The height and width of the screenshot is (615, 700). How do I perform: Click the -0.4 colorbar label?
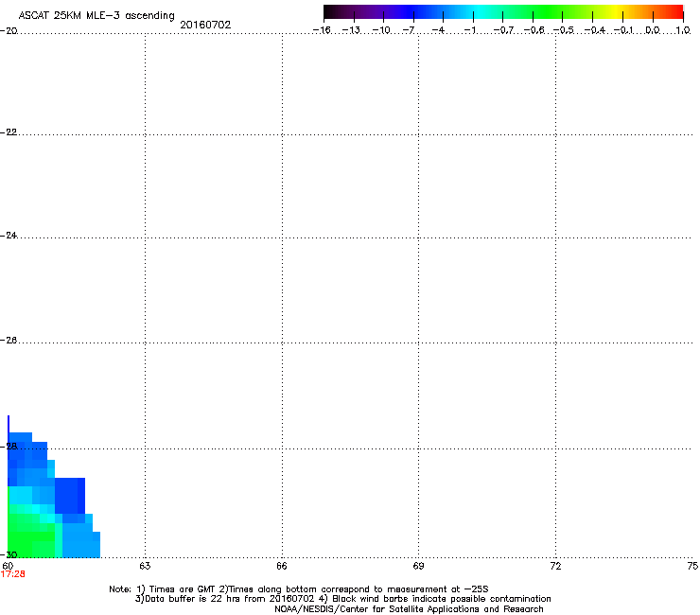pos(595,30)
